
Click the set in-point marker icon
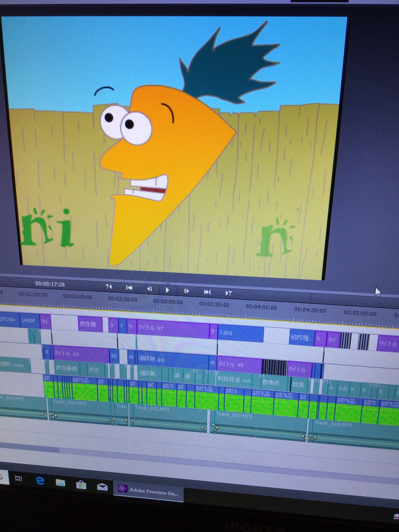[109, 287]
